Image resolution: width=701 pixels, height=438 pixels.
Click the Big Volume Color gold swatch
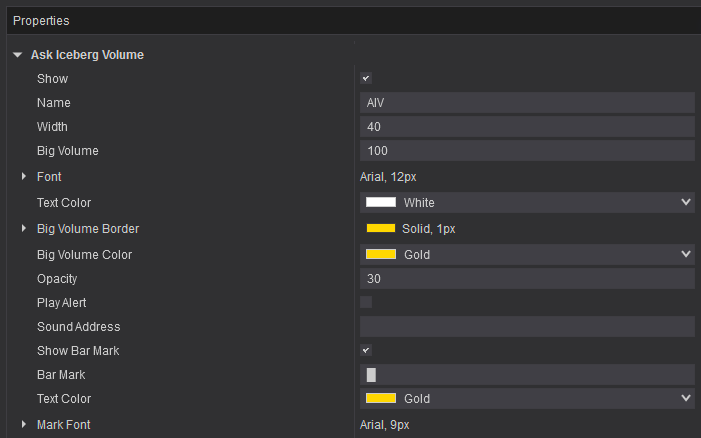[381, 255]
